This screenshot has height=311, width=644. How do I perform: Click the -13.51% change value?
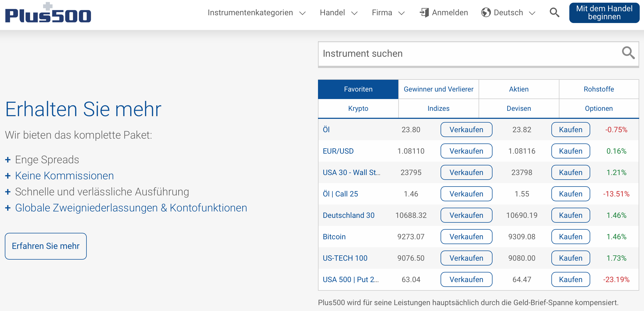(616, 194)
